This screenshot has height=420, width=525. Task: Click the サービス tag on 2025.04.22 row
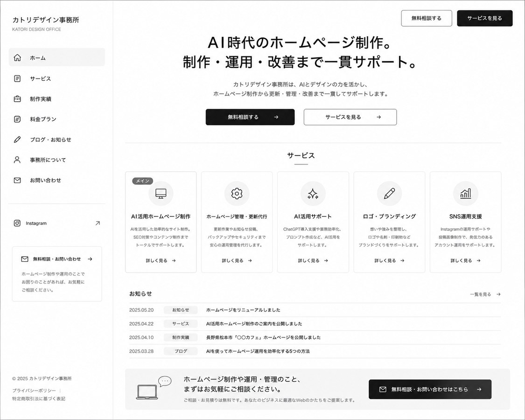tap(181, 324)
